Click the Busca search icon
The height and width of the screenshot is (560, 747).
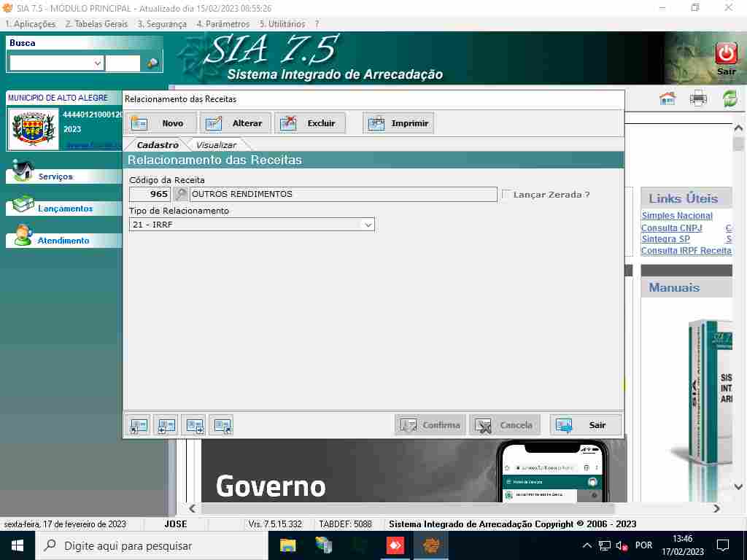(x=152, y=63)
